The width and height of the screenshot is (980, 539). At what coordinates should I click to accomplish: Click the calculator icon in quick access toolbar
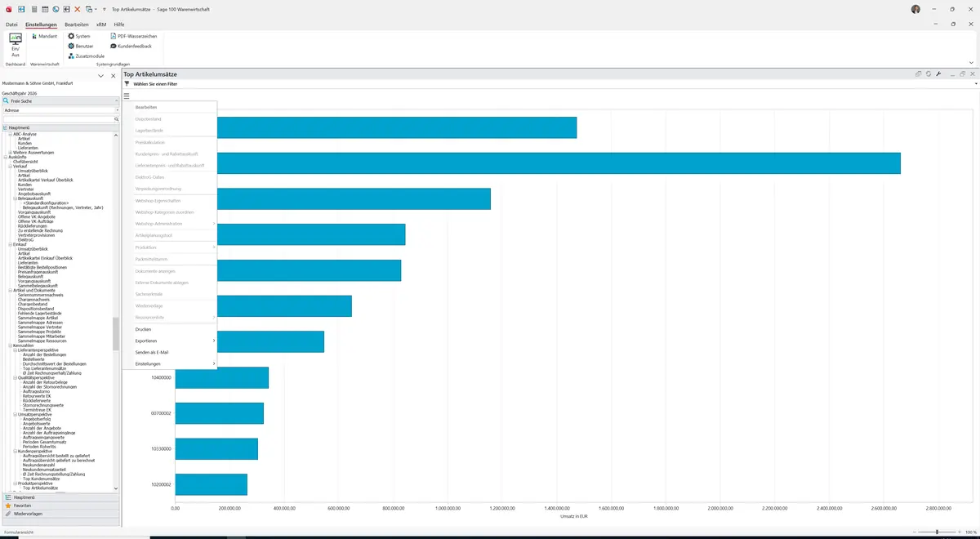33,9
